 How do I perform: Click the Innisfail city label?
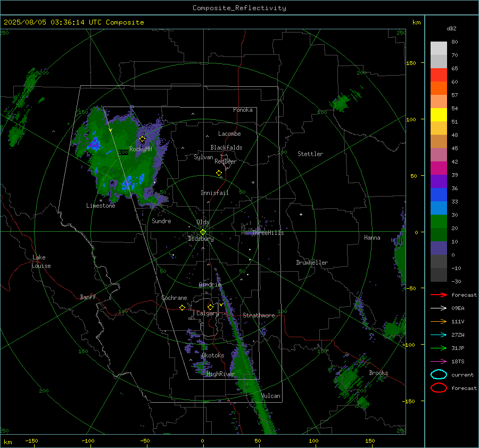(214, 193)
